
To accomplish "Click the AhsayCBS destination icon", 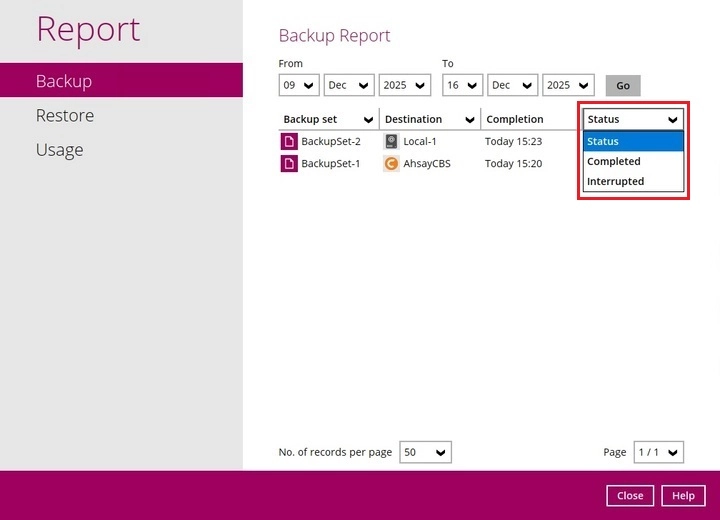I will tap(391, 163).
